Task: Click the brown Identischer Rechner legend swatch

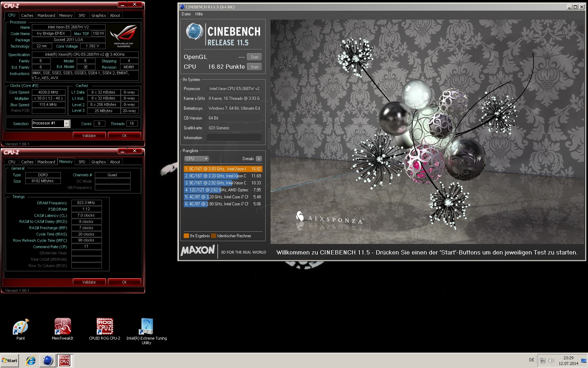Action: [213, 236]
